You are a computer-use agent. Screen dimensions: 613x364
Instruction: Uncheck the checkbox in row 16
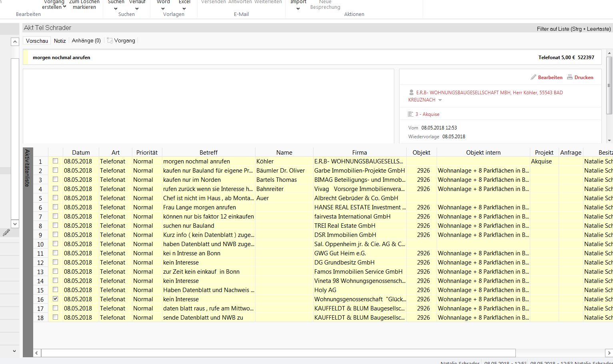[56, 299]
